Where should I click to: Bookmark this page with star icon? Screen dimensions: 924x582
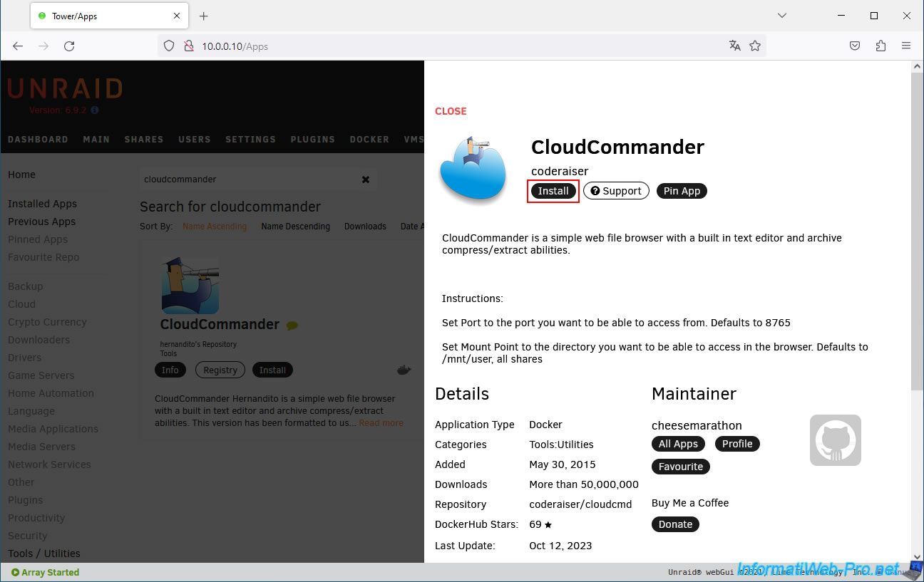tap(755, 46)
